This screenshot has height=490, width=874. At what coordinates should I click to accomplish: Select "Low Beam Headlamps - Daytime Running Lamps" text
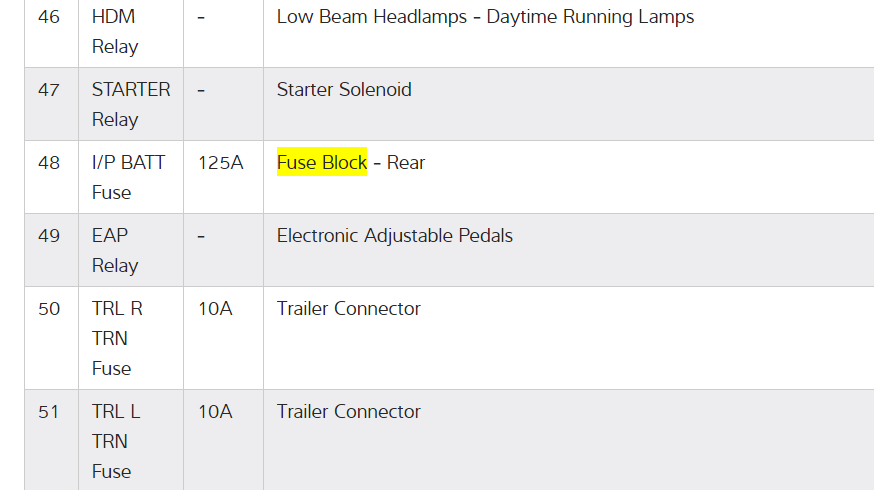point(485,17)
